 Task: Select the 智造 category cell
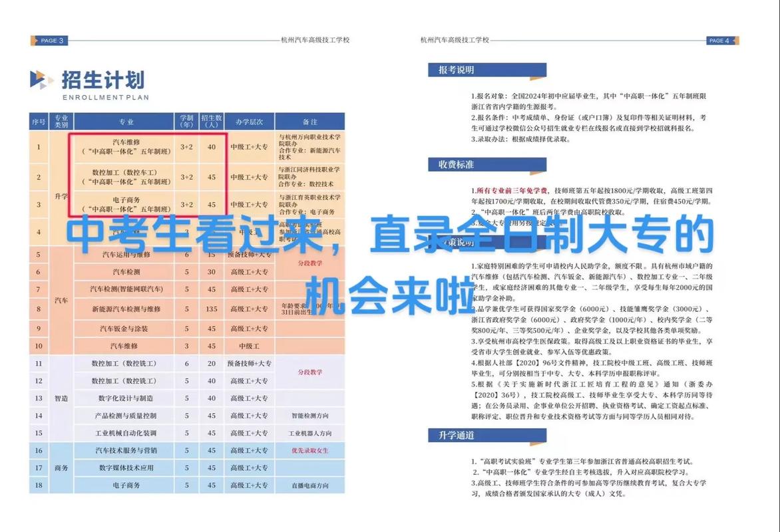[61, 398]
